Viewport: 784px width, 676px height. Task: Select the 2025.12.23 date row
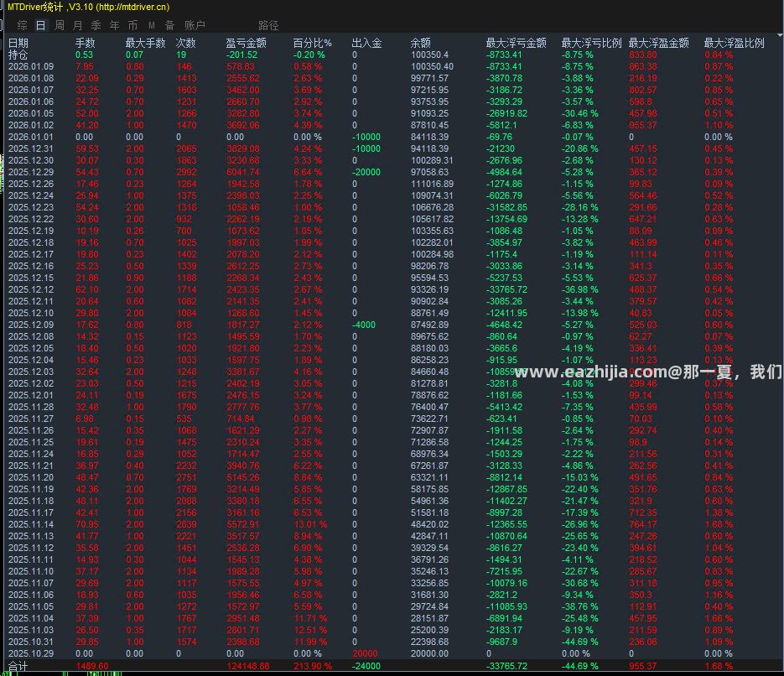tap(31, 207)
